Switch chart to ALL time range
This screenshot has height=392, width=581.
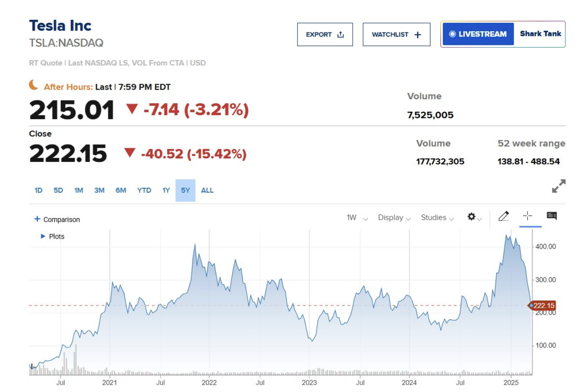point(207,190)
